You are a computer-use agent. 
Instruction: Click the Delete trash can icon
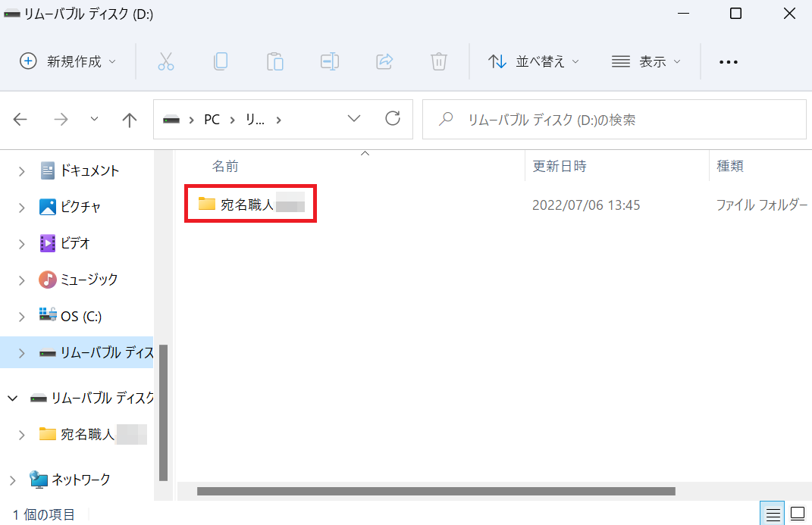point(439,61)
